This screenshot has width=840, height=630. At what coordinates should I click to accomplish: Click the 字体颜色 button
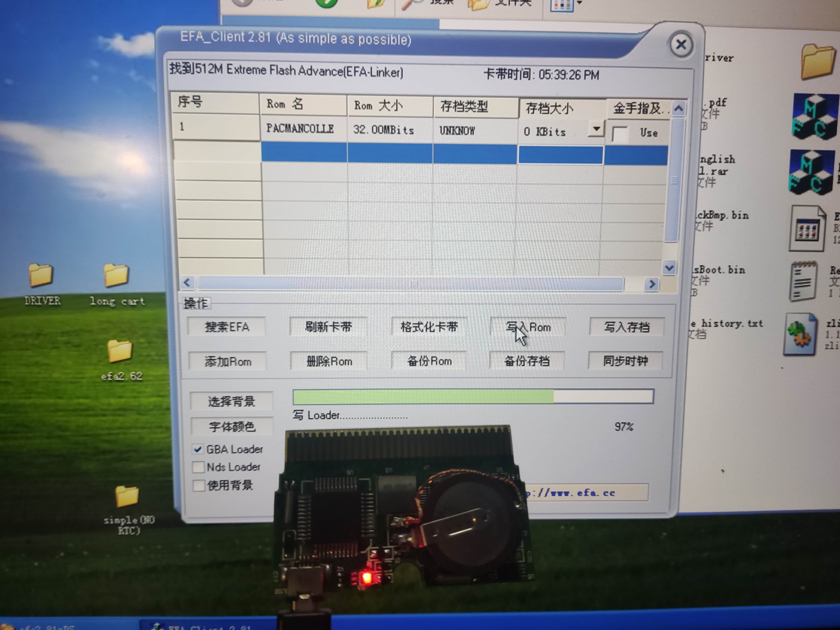click(232, 427)
